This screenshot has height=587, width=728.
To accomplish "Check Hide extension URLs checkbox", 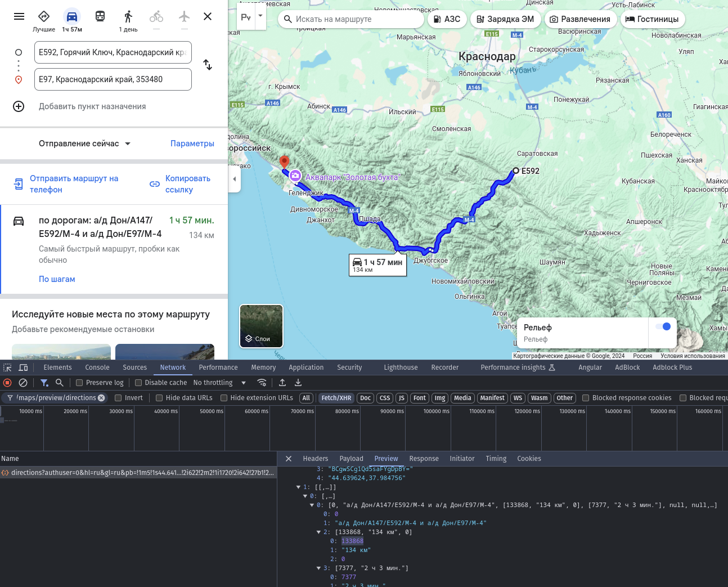I will click(x=224, y=398).
